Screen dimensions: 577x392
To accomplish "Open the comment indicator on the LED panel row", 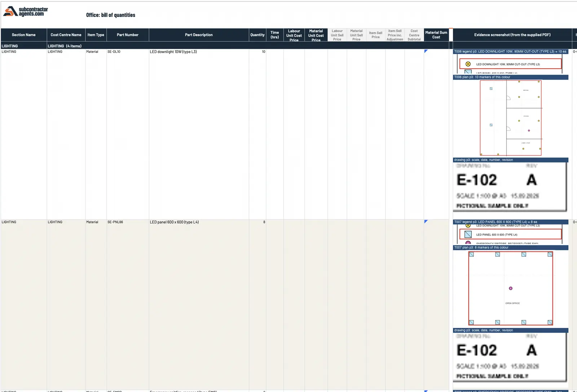I will [426, 222].
